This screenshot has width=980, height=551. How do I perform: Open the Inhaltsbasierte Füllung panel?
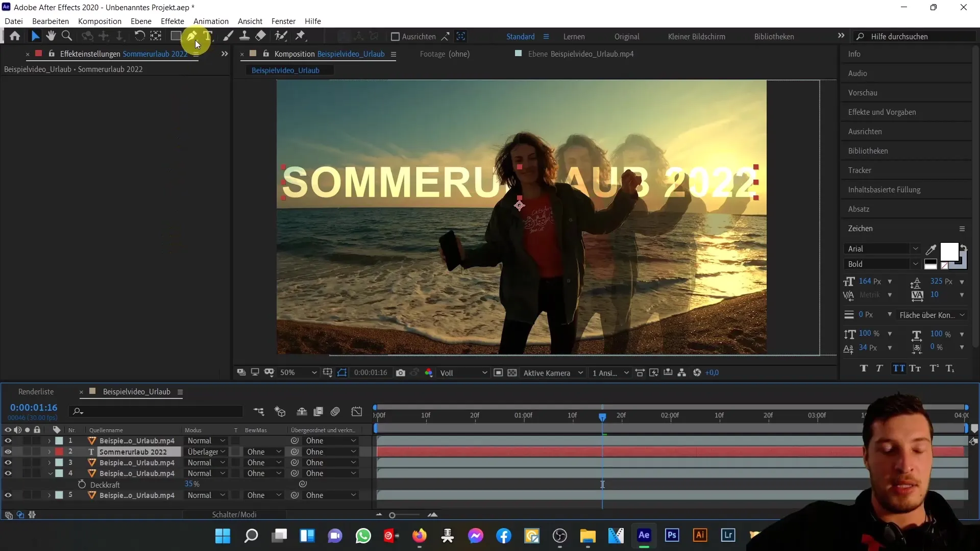point(885,190)
